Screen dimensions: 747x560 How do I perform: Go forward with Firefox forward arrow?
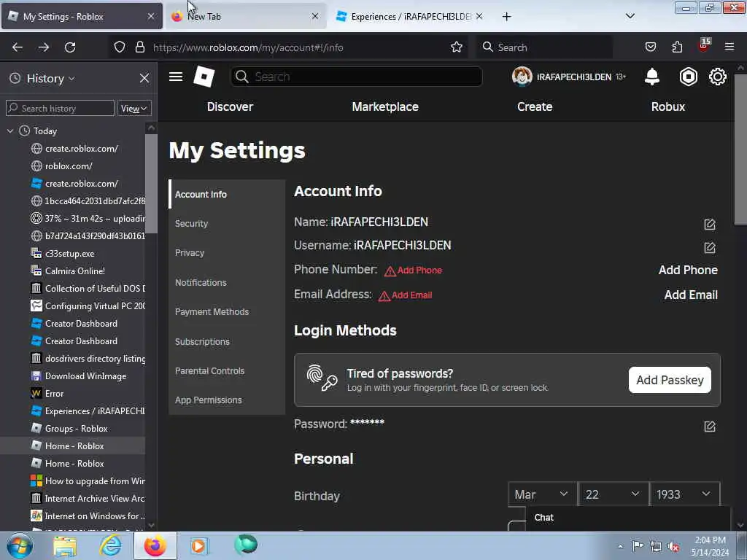[x=44, y=47]
